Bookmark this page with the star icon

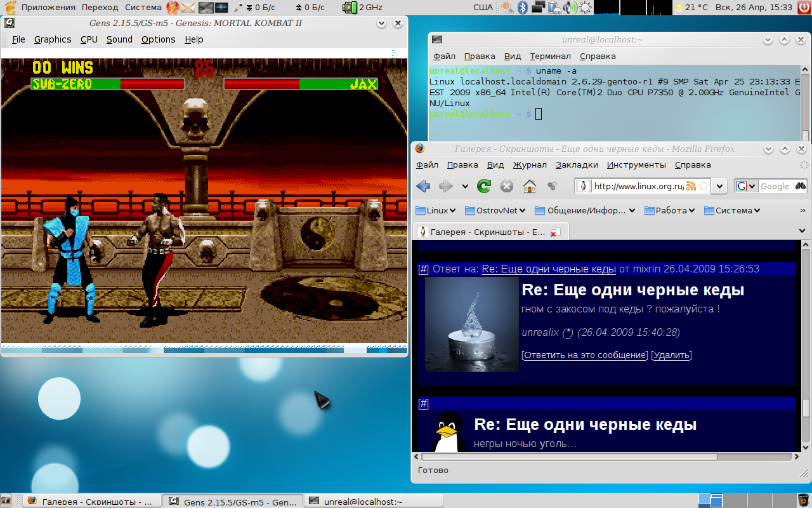703,186
